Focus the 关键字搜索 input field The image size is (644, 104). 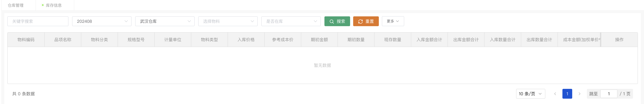tap(38, 21)
